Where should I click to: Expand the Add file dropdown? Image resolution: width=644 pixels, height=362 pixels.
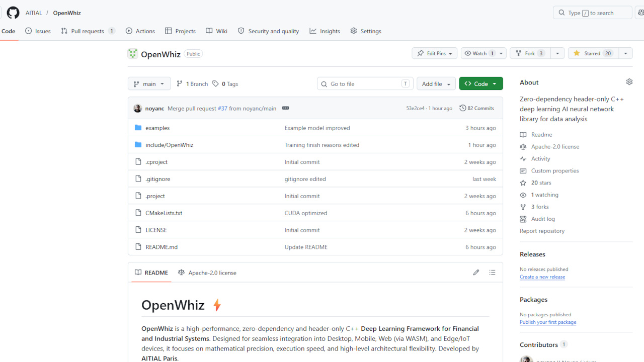coord(436,83)
